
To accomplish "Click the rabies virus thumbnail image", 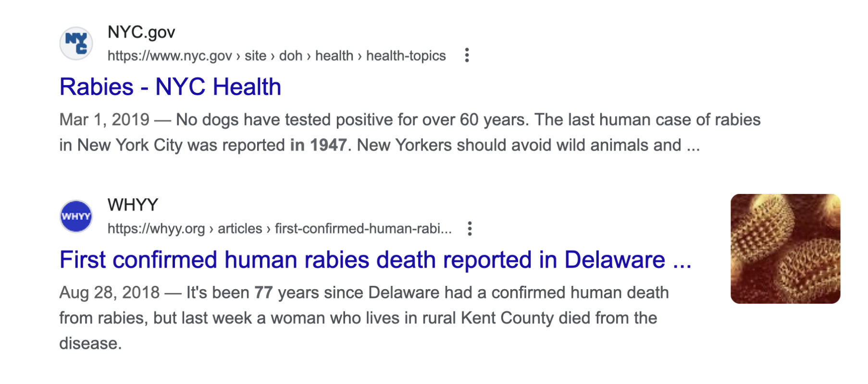I will [x=785, y=249].
